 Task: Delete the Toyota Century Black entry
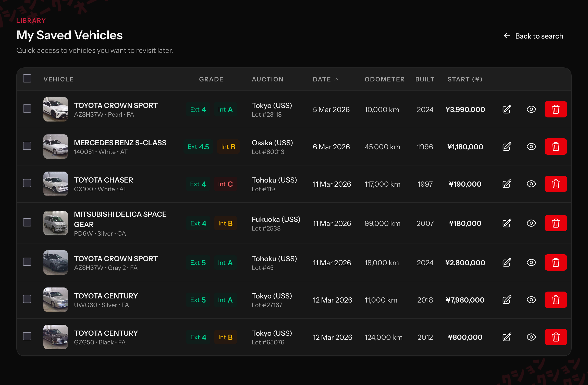click(x=556, y=337)
